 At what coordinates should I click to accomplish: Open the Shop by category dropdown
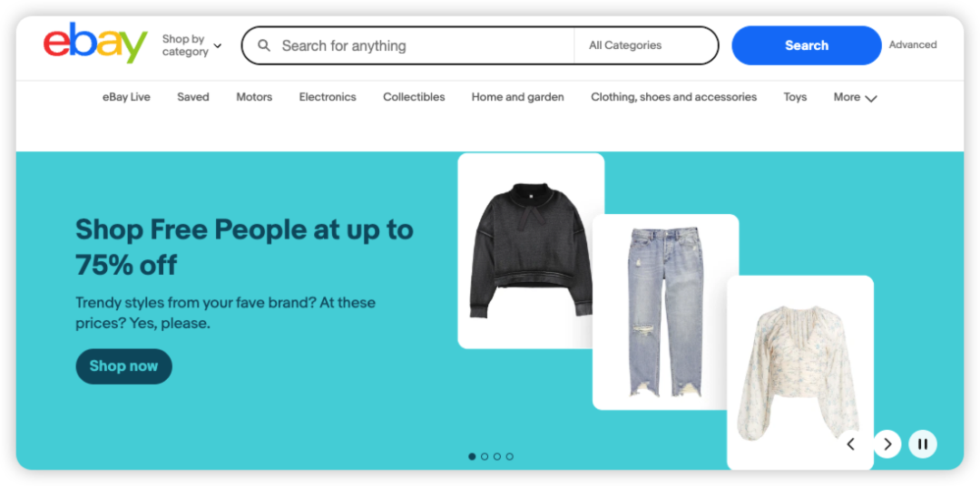click(x=191, y=45)
